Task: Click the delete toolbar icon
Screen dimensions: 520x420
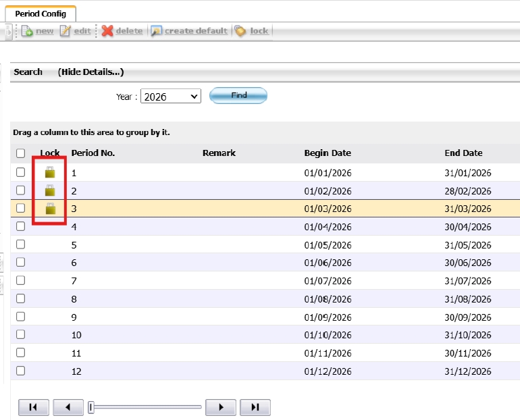Action: [x=107, y=31]
